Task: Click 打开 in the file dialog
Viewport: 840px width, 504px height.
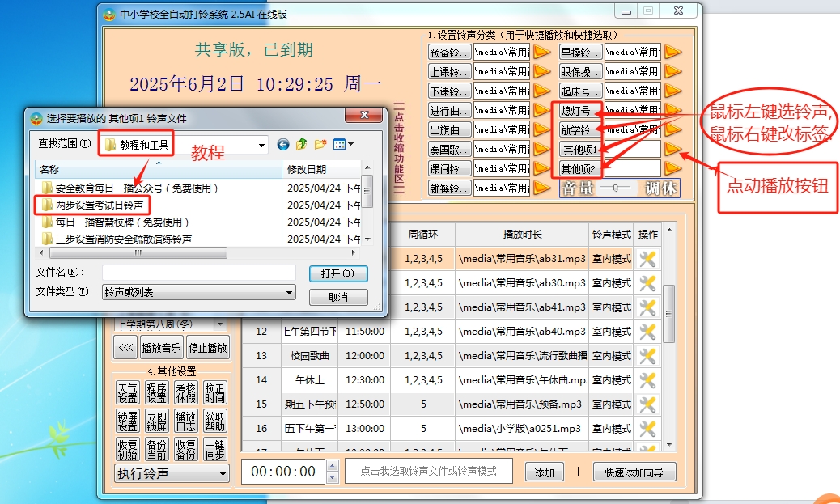Action: pos(338,273)
